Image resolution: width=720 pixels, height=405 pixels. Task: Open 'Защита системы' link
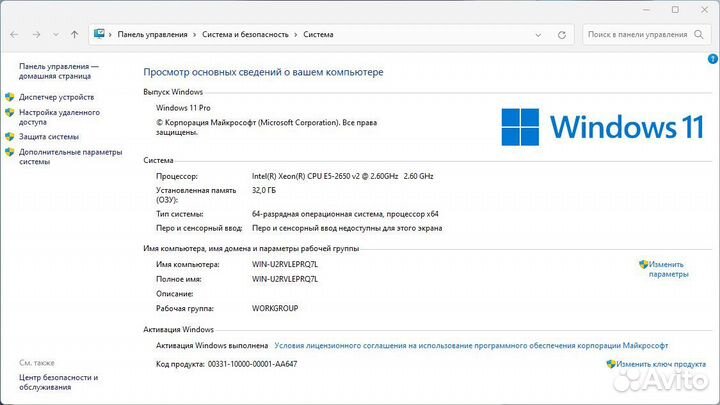click(49, 136)
